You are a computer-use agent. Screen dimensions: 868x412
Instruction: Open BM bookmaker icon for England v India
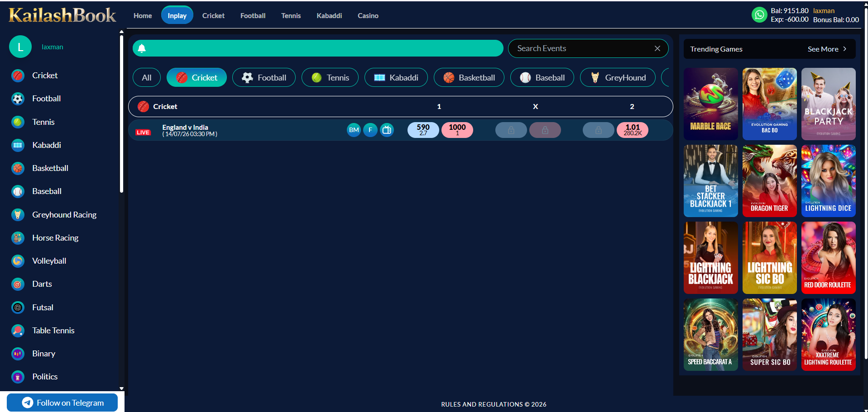354,130
